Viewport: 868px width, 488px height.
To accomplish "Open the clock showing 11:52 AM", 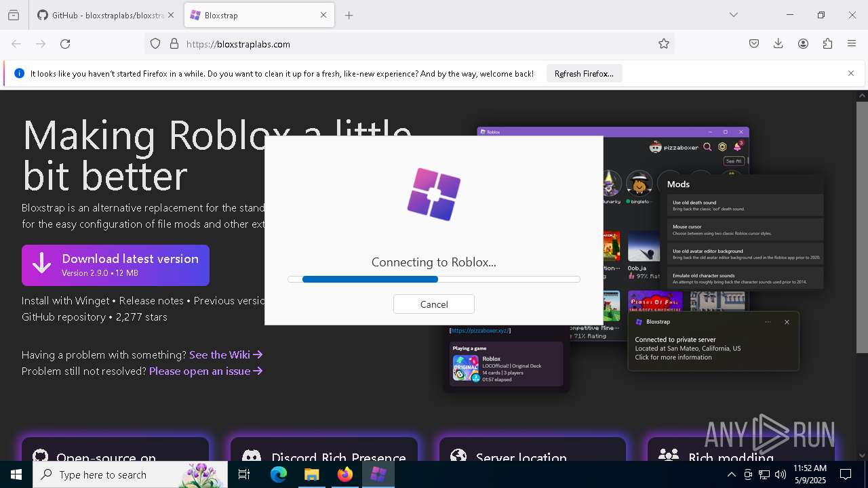I will [x=810, y=474].
